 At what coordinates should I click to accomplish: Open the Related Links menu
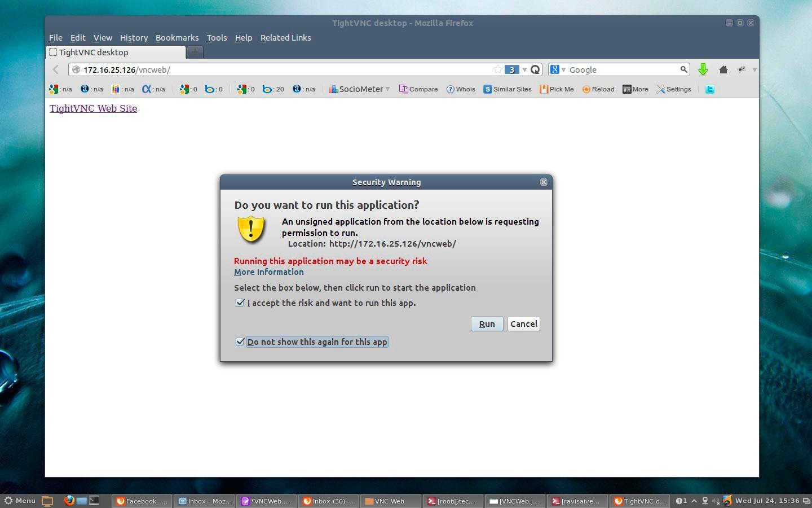(285, 38)
